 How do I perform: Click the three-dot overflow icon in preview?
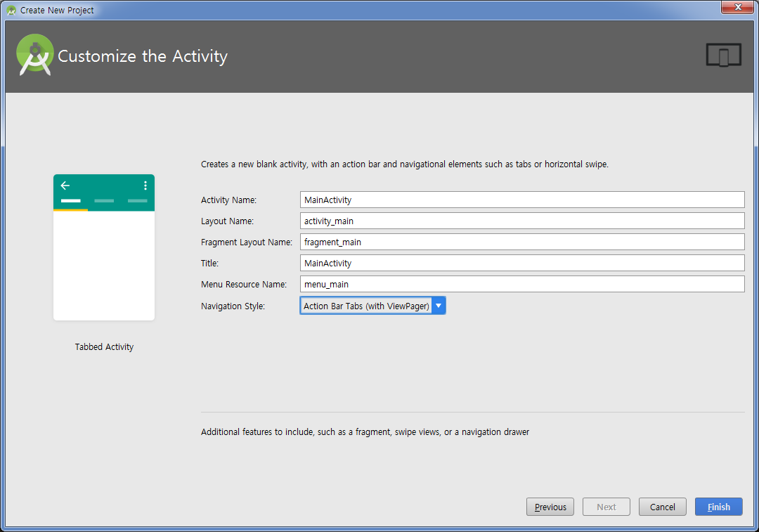pyautogui.click(x=145, y=186)
